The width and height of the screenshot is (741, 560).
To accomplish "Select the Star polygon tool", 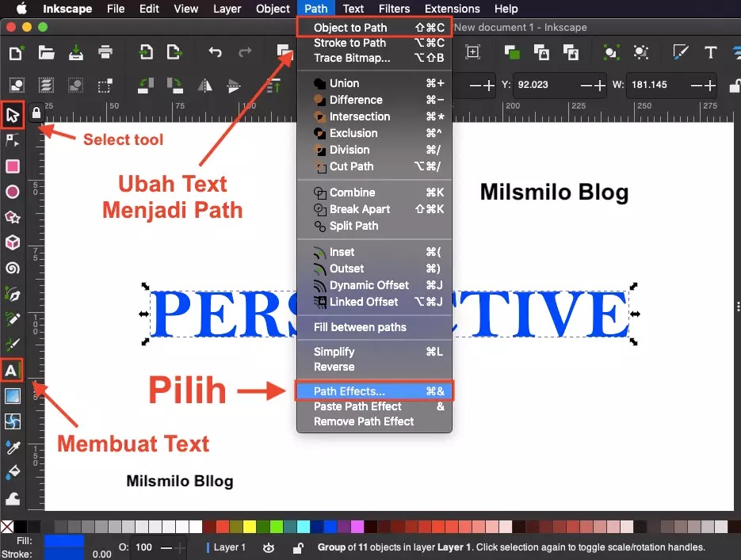I will [13, 217].
